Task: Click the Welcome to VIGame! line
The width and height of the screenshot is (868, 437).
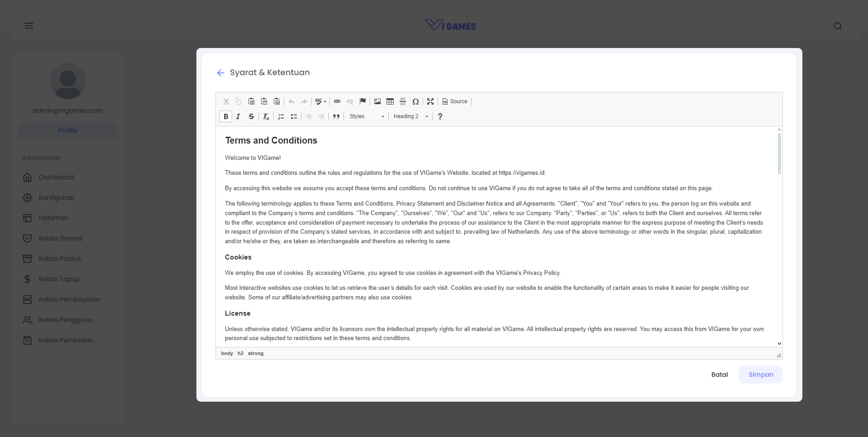Action: click(x=253, y=158)
